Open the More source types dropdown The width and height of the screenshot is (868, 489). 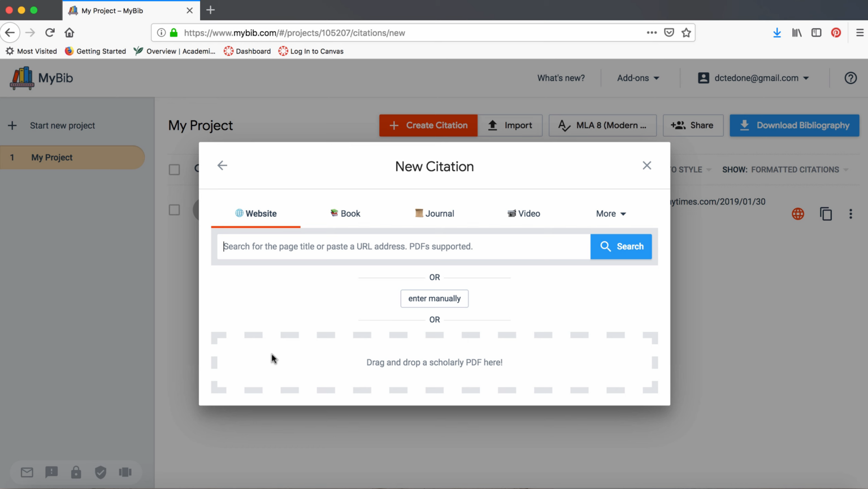click(611, 213)
